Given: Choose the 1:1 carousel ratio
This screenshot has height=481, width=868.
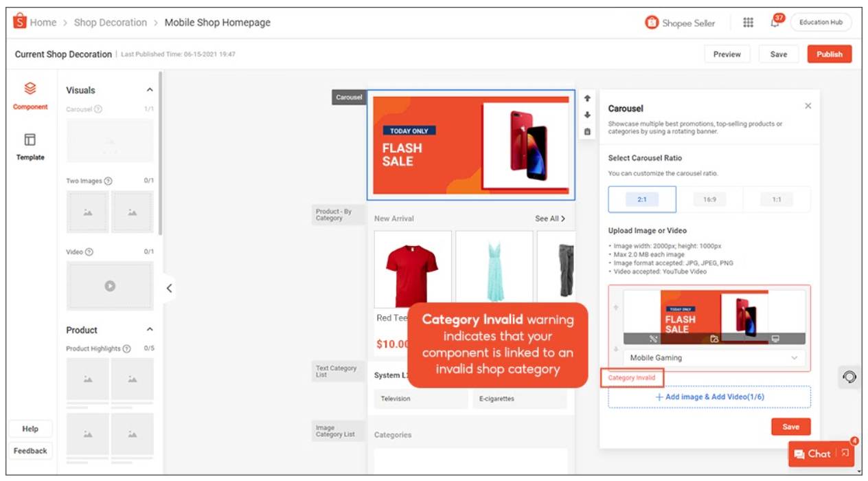Looking at the screenshot, I should click(777, 199).
